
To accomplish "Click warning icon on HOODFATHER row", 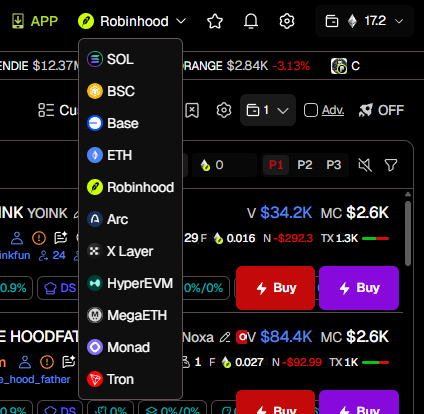I will (47, 362).
